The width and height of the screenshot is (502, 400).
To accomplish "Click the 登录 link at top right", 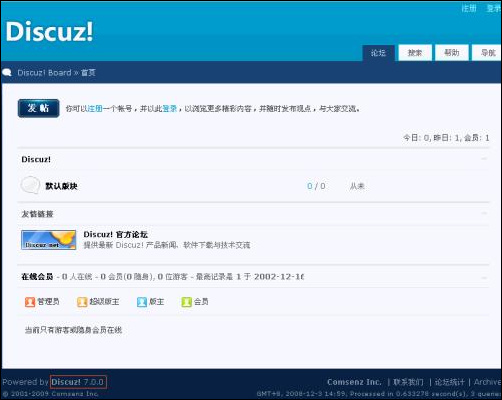I will (x=494, y=8).
